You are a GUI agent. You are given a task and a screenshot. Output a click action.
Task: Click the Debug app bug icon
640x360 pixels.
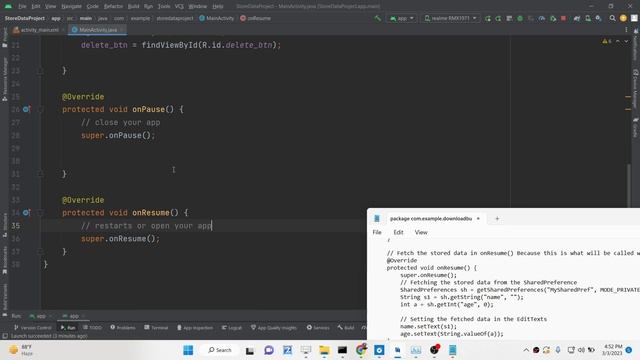click(x=520, y=18)
